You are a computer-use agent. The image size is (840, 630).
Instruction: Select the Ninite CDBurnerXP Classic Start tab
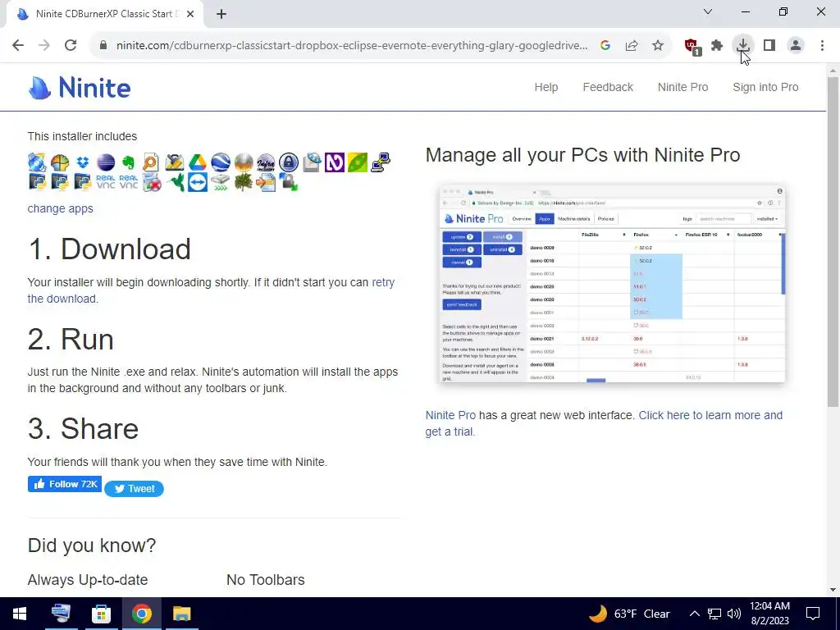point(105,14)
